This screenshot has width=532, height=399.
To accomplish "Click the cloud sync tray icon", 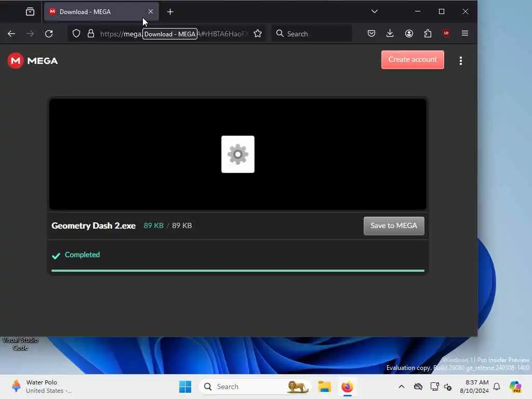I will pos(418,387).
